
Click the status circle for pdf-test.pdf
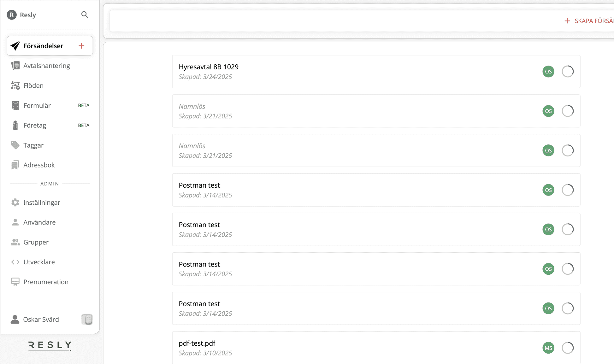[x=568, y=348]
